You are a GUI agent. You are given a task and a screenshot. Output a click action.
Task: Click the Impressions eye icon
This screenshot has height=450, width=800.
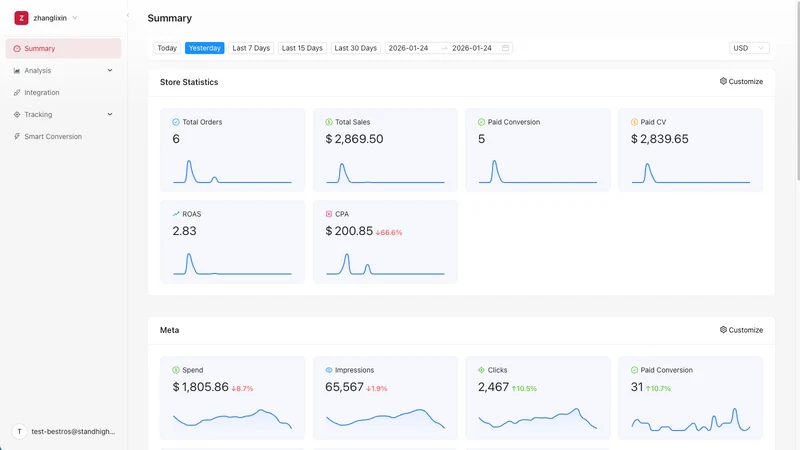click(329, 370)
